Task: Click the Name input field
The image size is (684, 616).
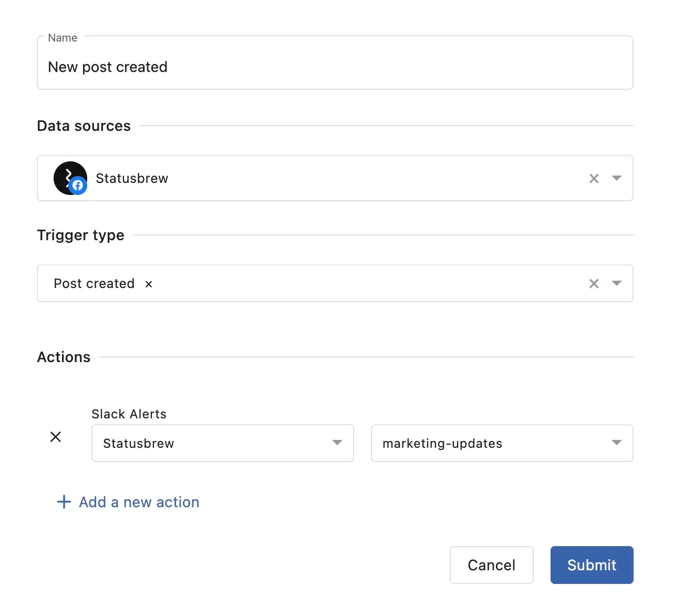Action: click(x=334, y=67)
